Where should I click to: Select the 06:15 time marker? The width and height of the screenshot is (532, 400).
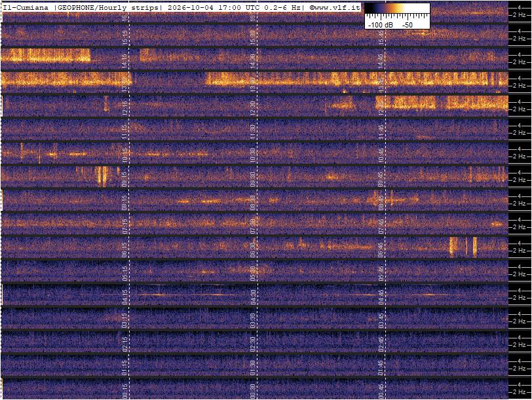[125, 250]
